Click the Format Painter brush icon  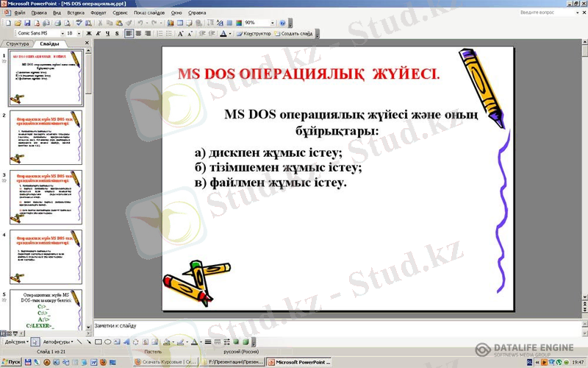tap(128, 23)
